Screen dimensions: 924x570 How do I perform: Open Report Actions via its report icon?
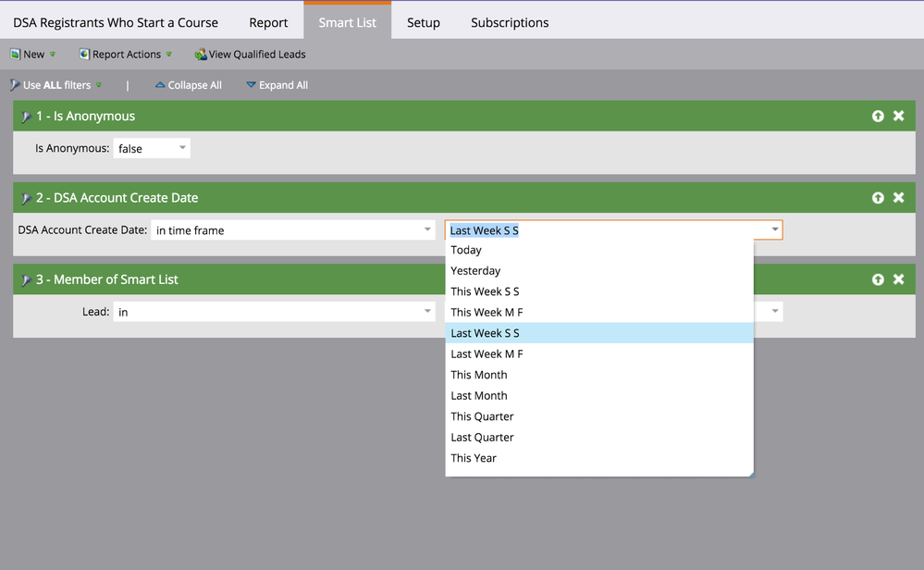click(82, 54)
